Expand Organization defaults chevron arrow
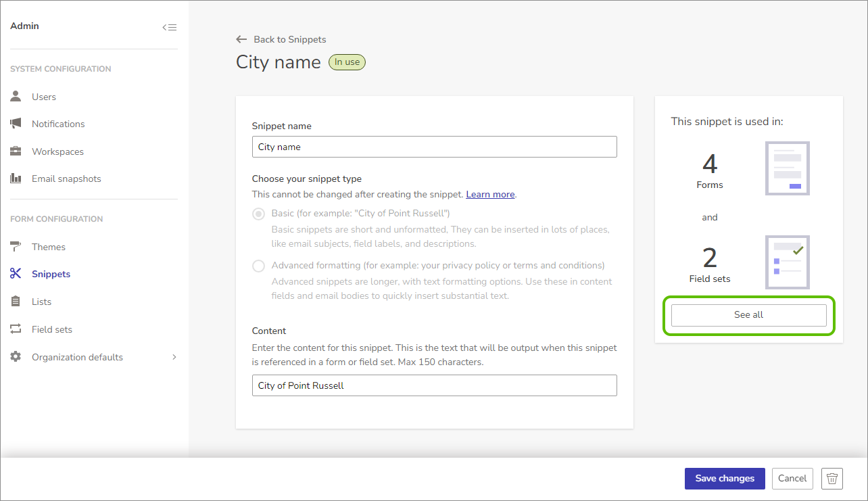 (x=174, y=357)
